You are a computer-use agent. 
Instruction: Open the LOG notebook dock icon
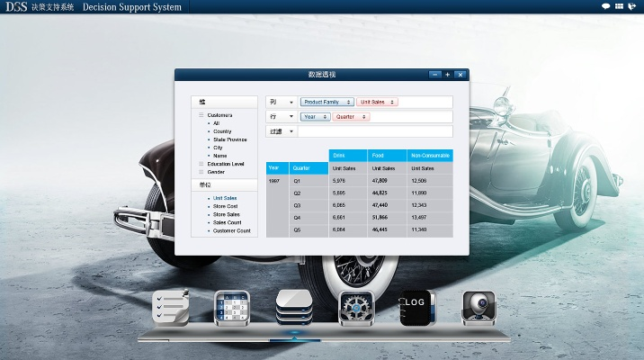click(x=416, y=308)
